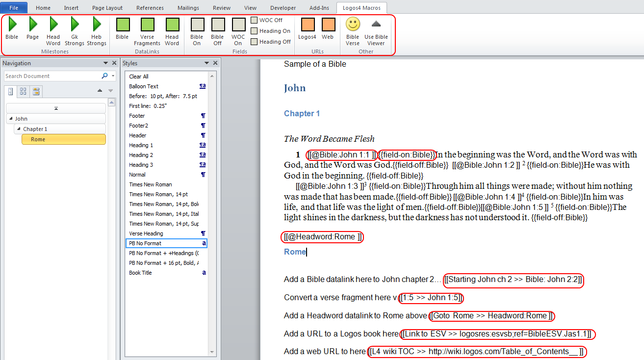Image resolution: width=644 pixels, height=360 pixels.
Task: Insert a Logos4 URL
Action: click(308, 28)
